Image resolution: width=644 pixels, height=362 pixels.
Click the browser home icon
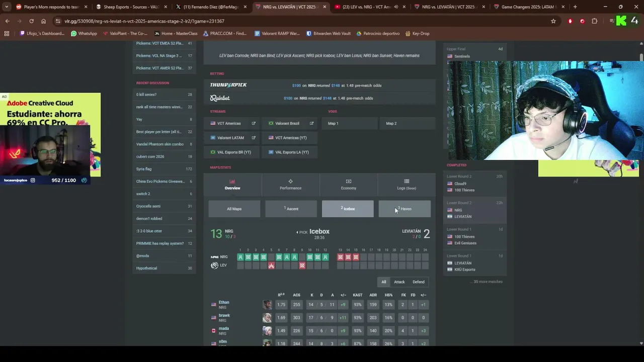tap(43, 21)
